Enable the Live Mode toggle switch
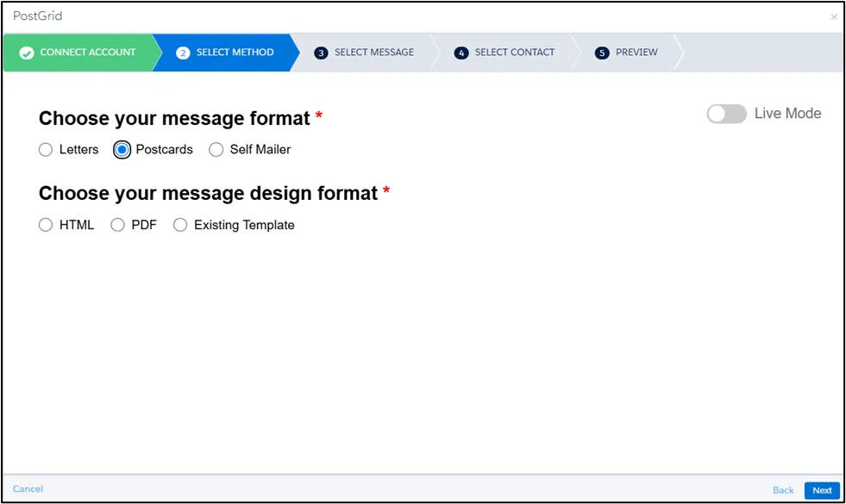This screenshot has width=846, height=504. coord(726,114)
